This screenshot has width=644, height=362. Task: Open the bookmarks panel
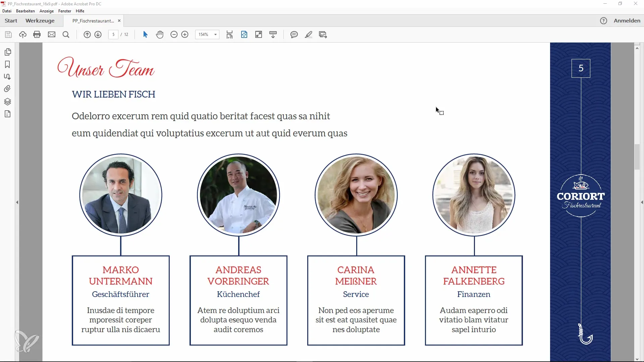[7, 64]
